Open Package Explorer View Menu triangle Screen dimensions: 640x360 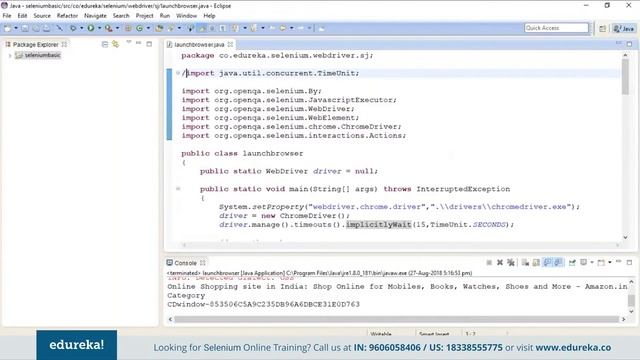[129, 42]
